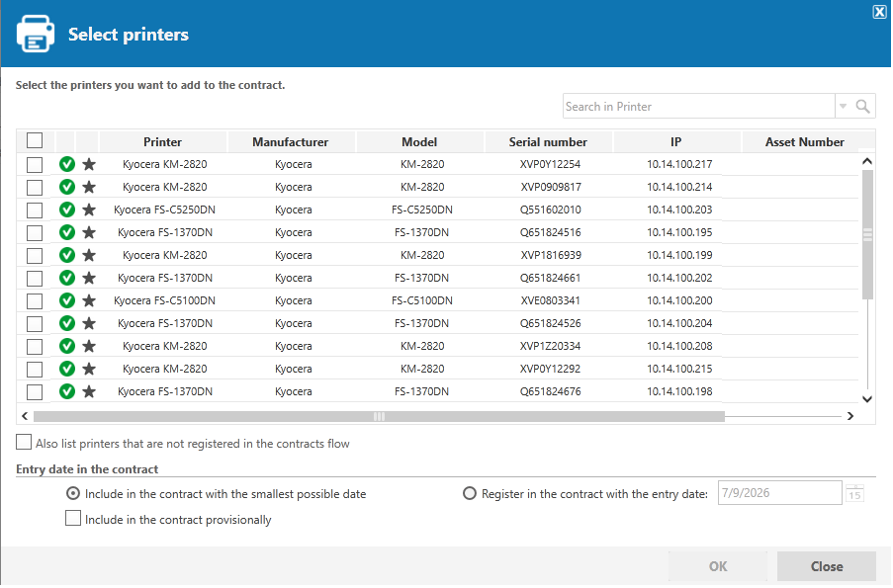This screenshot has width=893, height=588.
Task: Click the star icon for serial Q651824676
Action: [x=89, y=391]
